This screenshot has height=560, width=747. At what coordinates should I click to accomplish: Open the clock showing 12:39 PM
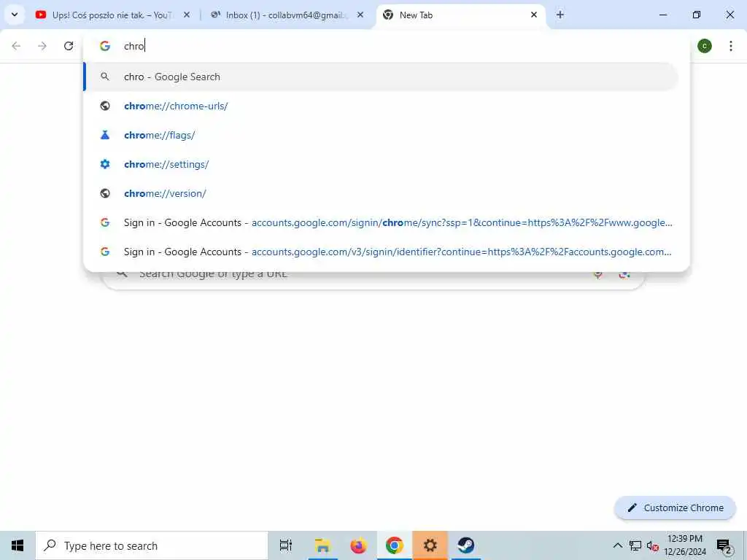pyautogui.click(x=685, y=545)
